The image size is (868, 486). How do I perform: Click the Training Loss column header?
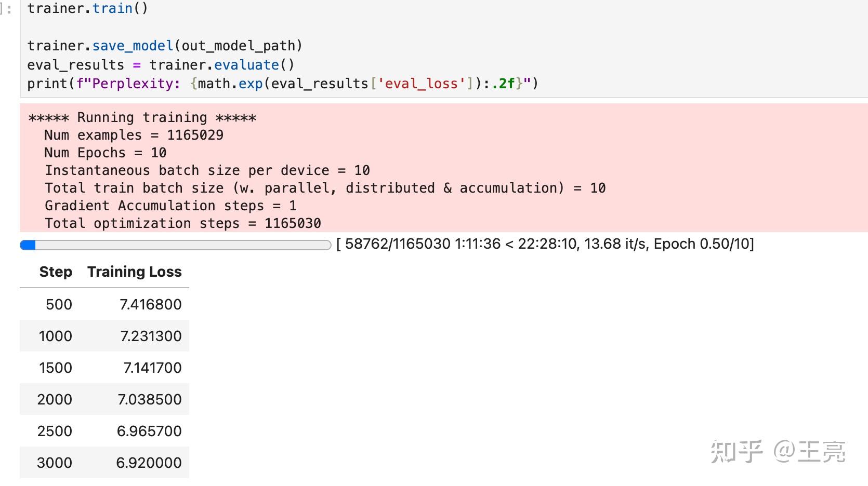click(135, 272)
